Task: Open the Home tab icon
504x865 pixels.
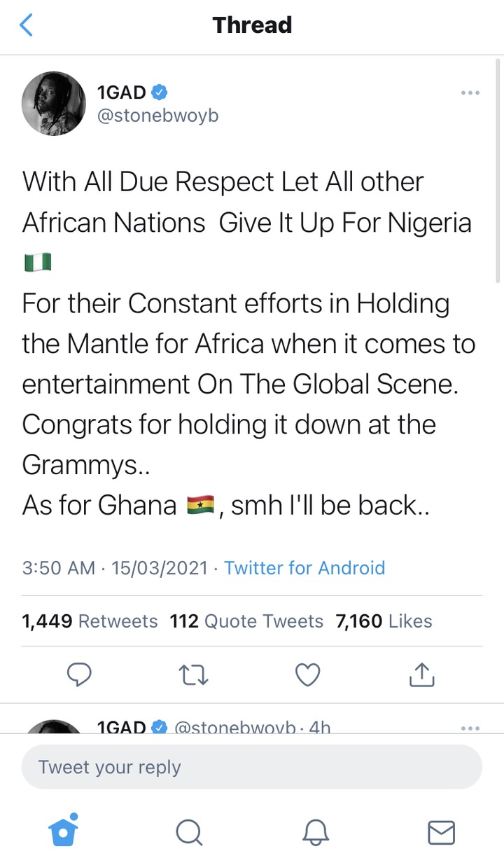Action: tap(63, 830)
